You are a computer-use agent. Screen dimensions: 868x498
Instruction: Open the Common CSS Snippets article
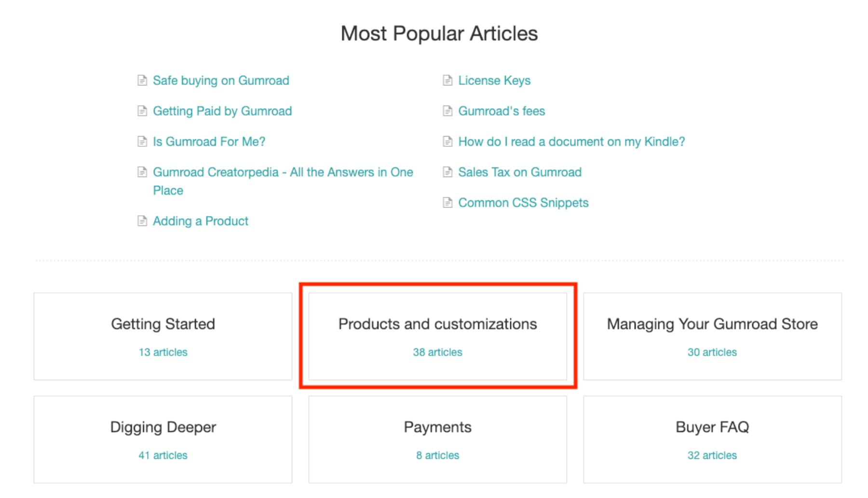pyautogui.click(x=523, y=203)
